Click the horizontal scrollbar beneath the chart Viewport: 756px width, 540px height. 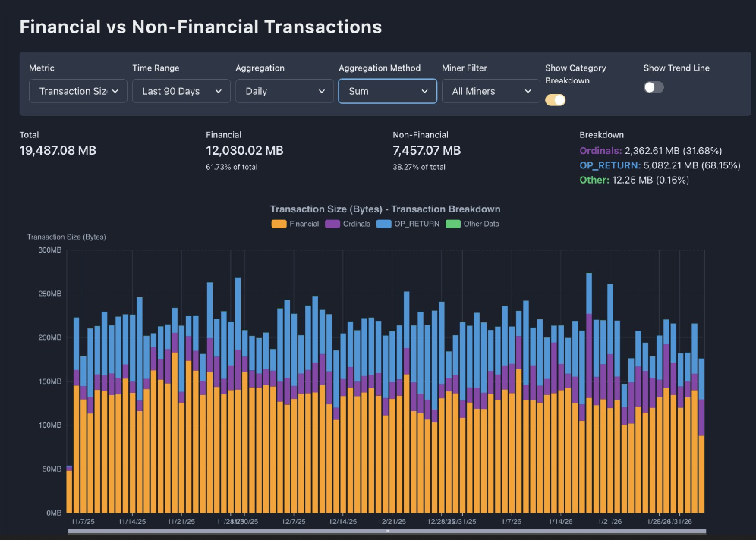[x=387, y=532]
